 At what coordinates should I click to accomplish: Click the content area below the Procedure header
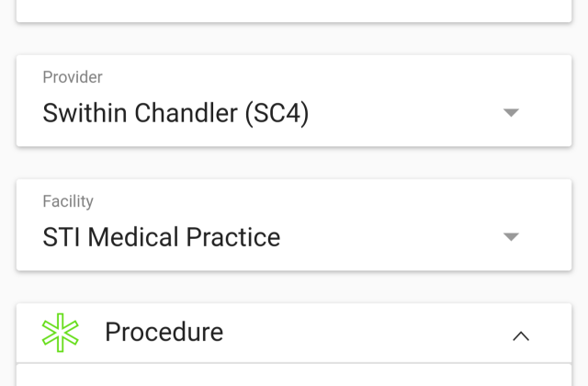(294, 375)
